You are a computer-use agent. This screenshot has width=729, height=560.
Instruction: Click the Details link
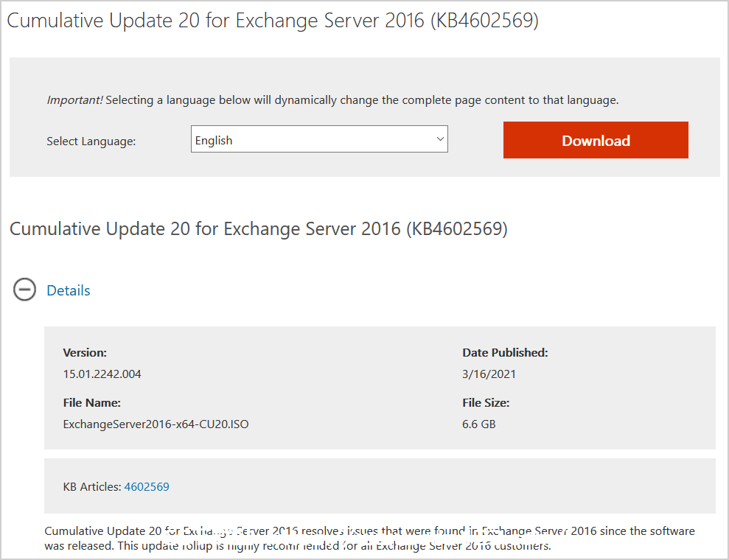pyautogui.click(x=69, y=290)
